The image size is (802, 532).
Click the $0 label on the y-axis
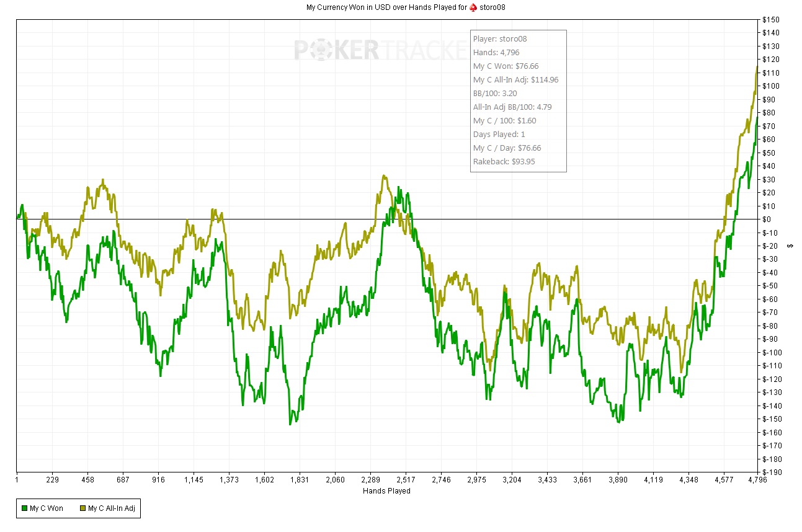pyautogui.click(x=767, y=219)
